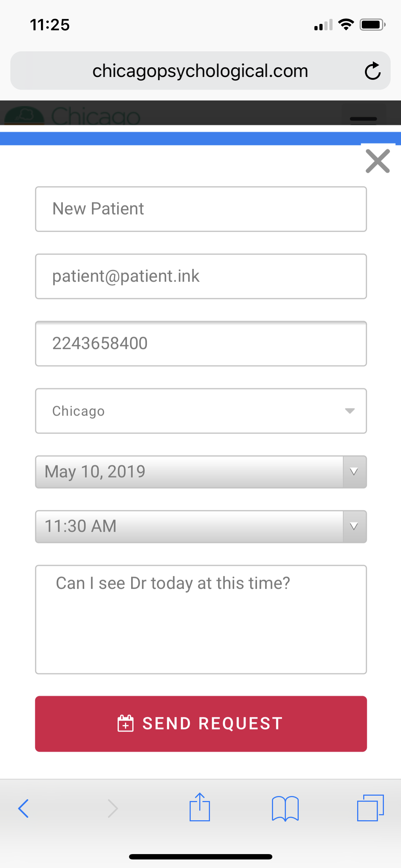Open the May 10, 2019 date picker arrow
Viewport: 401px width, 868px height.
point(354,472)
